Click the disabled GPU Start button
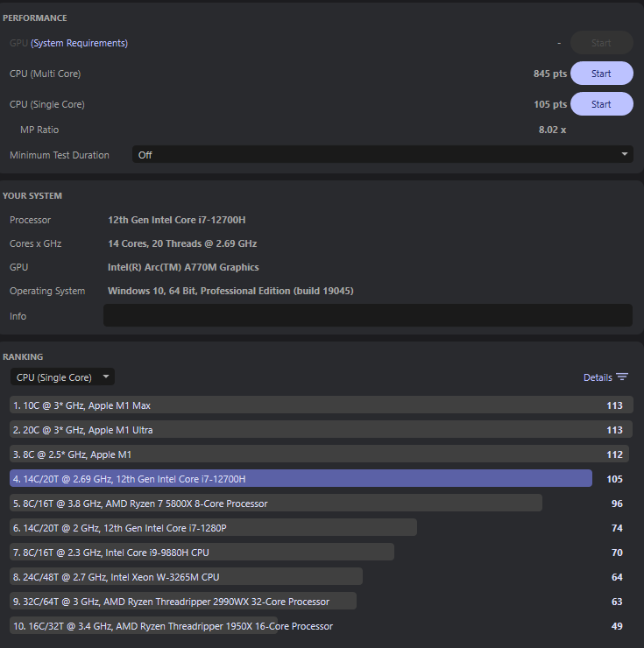The width and height of the screenshot is (644, 648). (601, 43)
